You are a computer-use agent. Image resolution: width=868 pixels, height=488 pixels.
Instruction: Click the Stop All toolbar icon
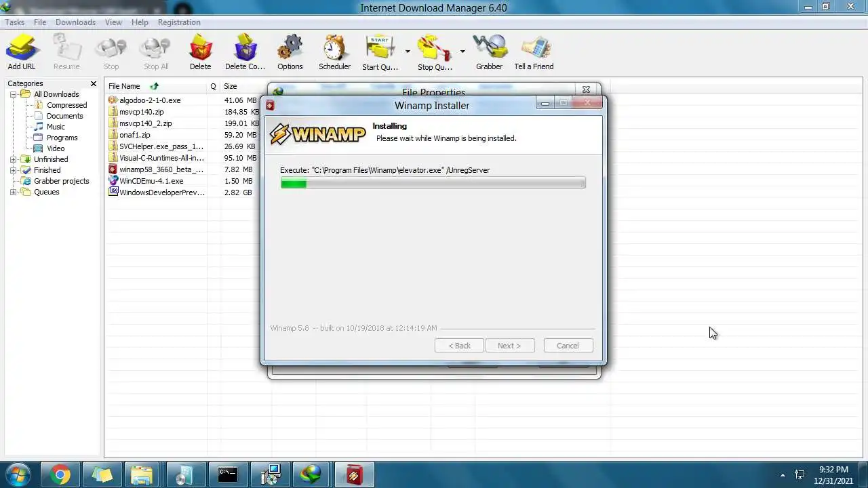click(x=156, y=53)
